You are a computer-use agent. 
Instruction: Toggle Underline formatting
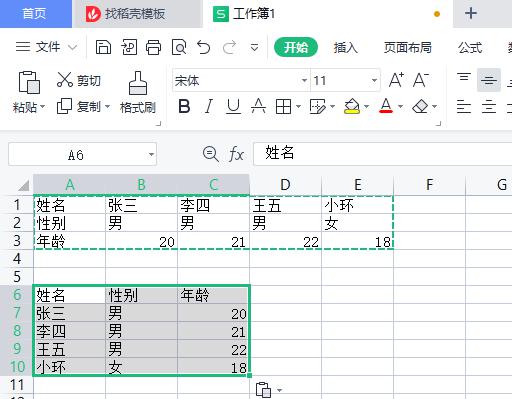click(233, 107)
